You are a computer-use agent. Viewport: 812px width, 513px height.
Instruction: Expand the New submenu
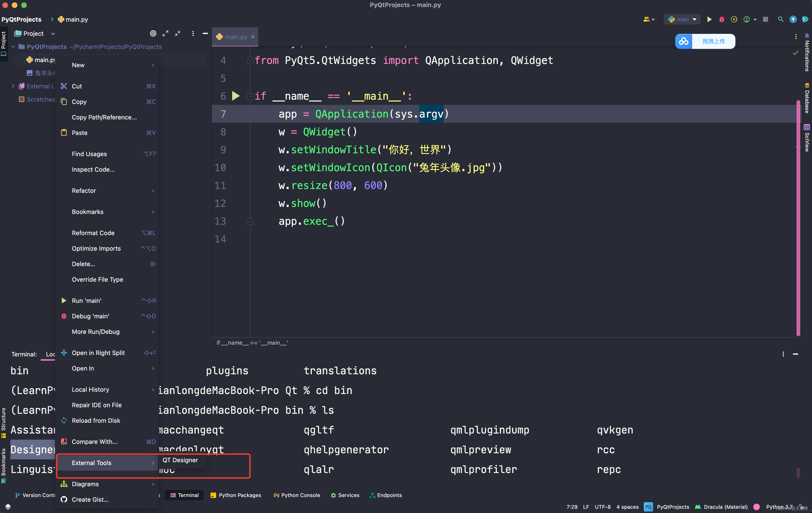[107, 65]
